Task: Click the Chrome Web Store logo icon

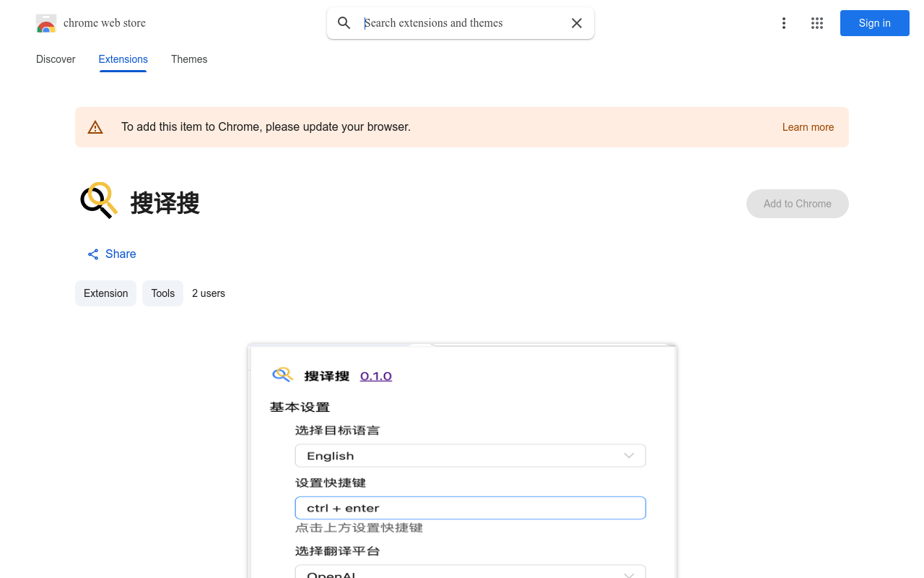Action: [x=46, y=23]
